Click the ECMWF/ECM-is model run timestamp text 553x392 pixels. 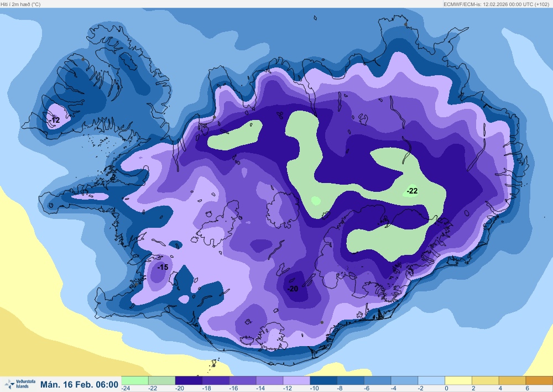click(495, 4)
